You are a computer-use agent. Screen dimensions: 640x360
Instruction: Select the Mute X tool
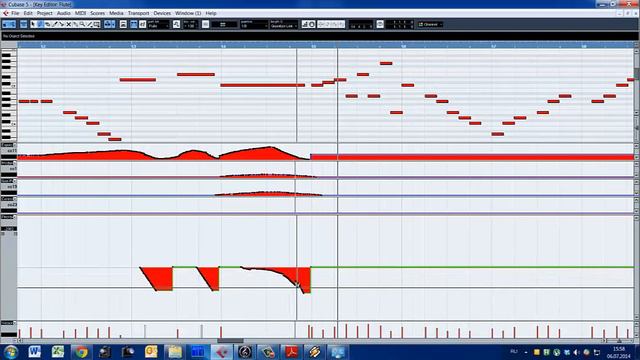68,24
